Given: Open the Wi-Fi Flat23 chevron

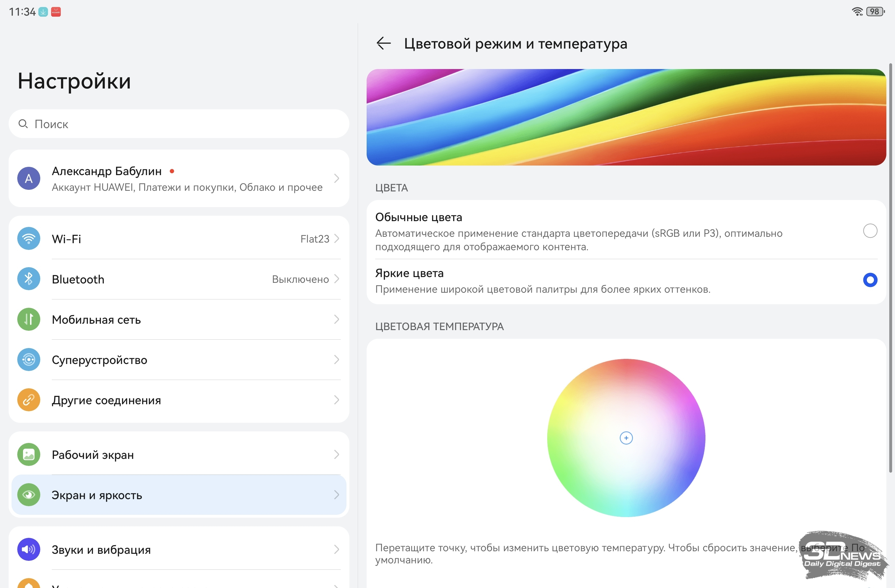Looking at the screenshot, I should 337,238.
